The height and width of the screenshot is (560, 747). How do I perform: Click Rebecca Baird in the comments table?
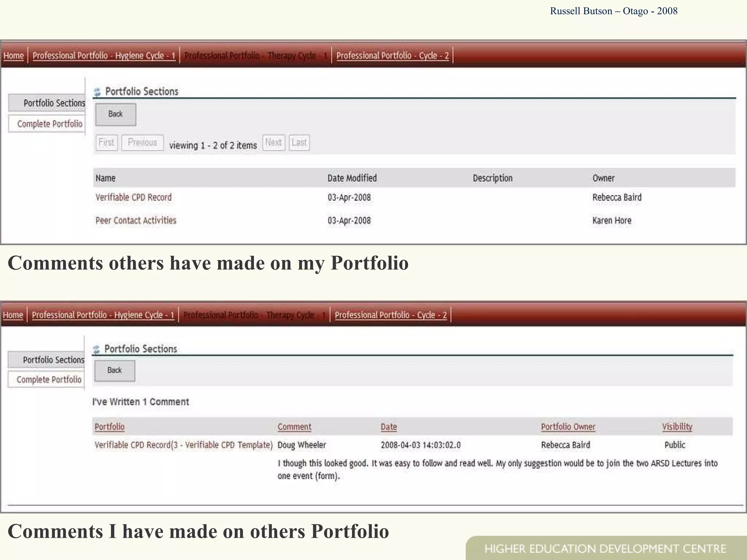coord(565,445)
